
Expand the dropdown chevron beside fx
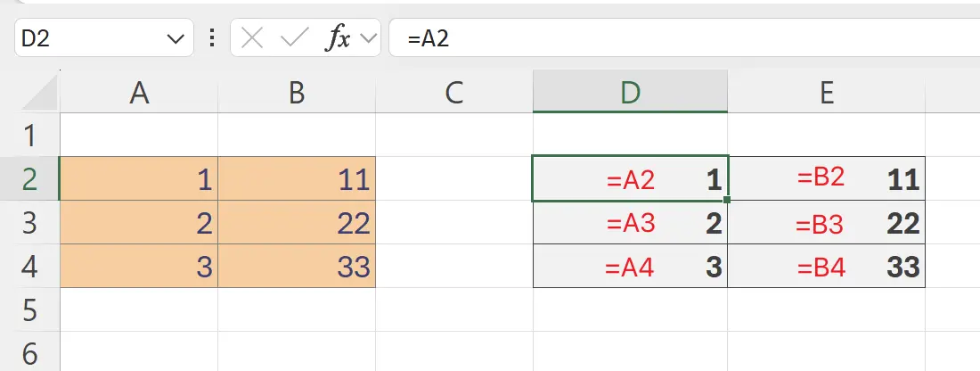368,38
